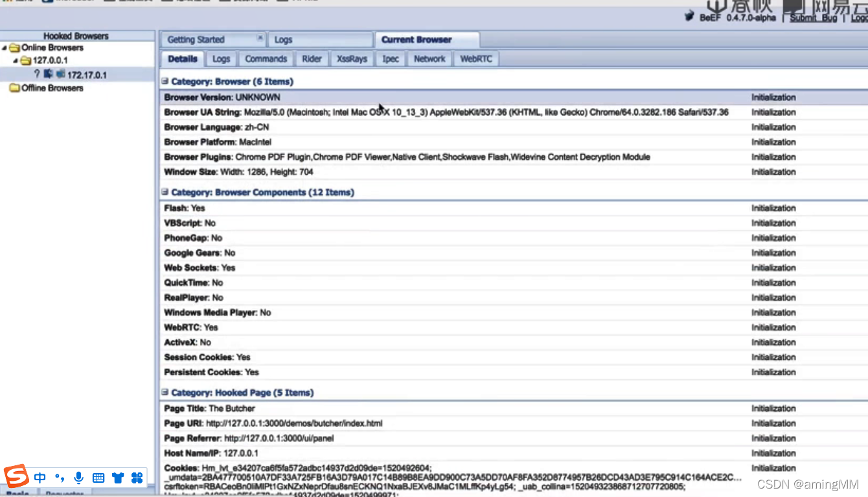Close the Getting Started tab
The image size is (868, 497).
click(x=260, y=38)
